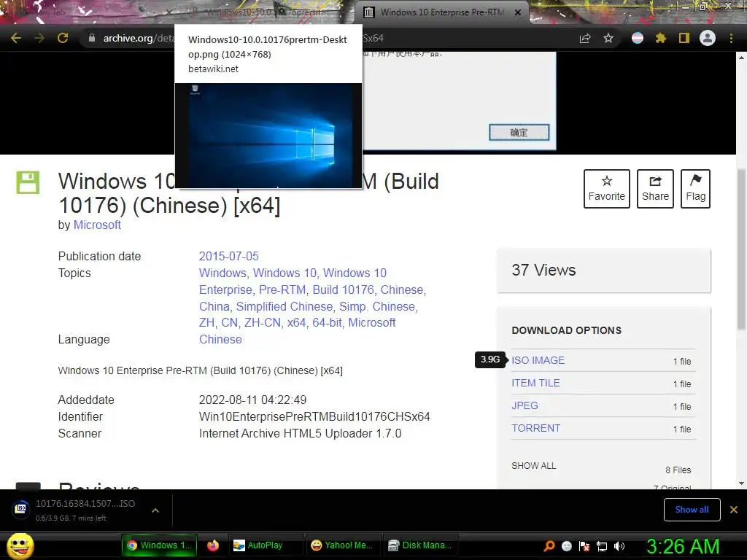Click the scrollbar down arrow
Image resolution: width=747 pixels, height=560 pixels.
[741, 483]
